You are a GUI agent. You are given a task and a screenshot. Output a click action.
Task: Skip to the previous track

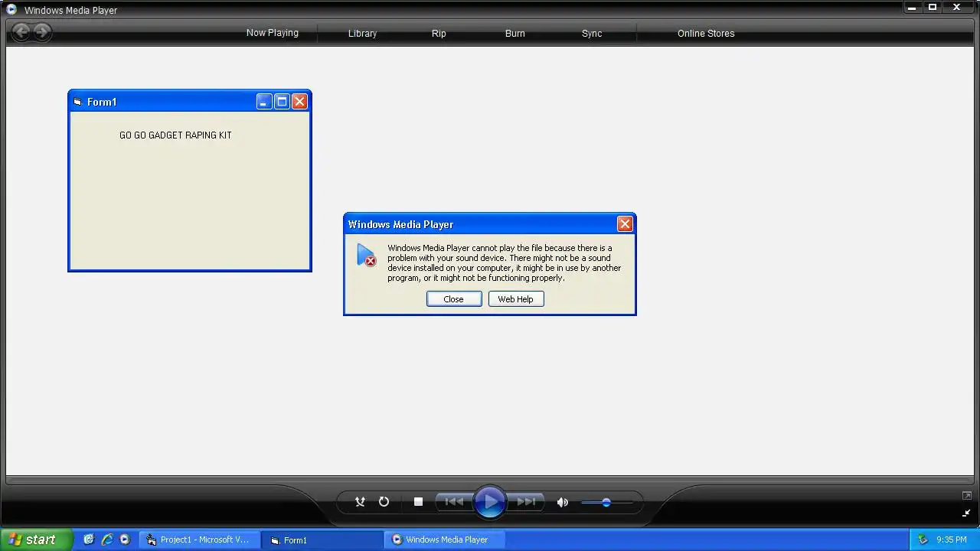coord(454,502)
